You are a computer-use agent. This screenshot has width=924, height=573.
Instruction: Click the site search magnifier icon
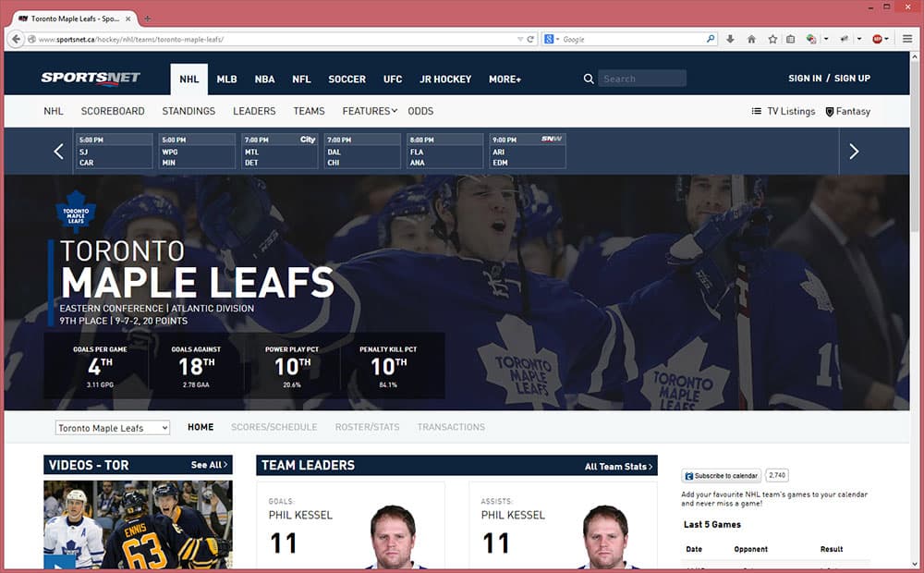[588, 79]
